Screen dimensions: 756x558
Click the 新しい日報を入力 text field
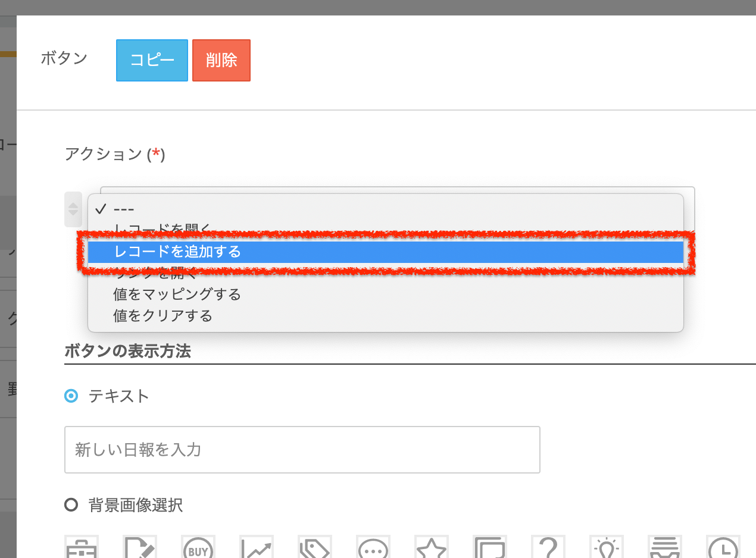tap(302, 450)
